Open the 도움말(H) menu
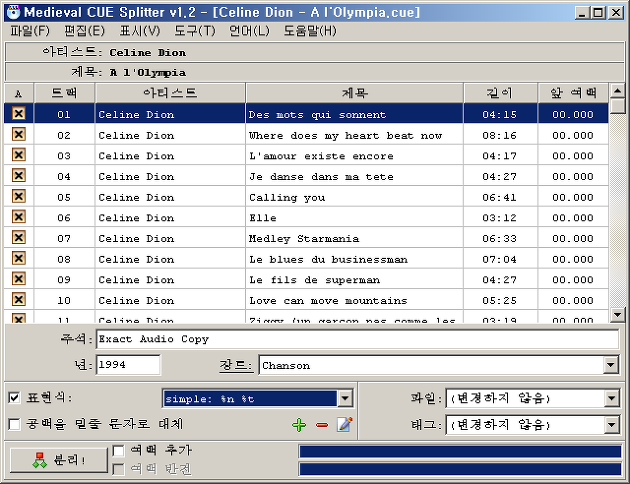The image size is (630, 484). [x=310, y=31]
